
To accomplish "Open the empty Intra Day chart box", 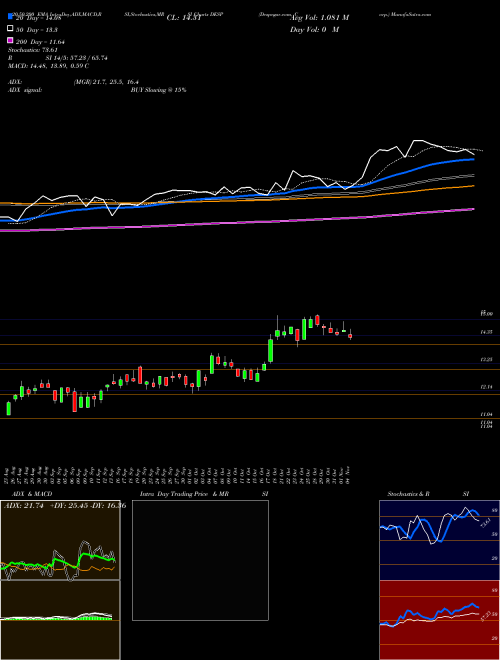I will [200, 560].
